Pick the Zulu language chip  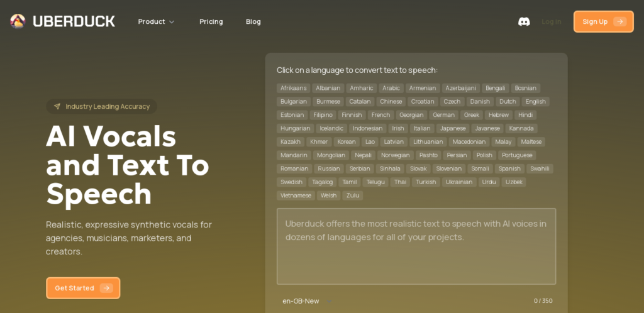[353, 195]
